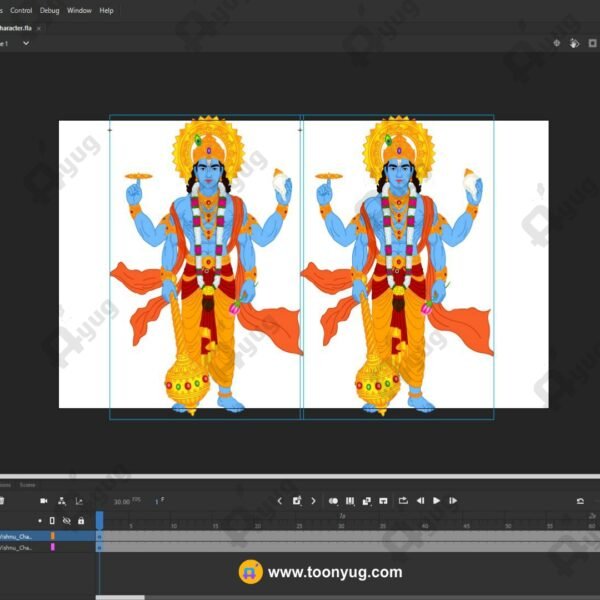
Task: Click the magenta layer color swatch
Action: click(x=52, y=547)
